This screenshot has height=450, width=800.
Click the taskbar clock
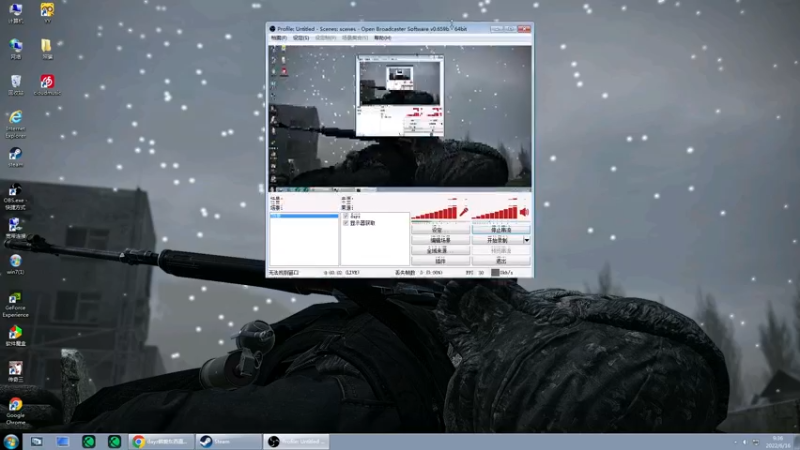[x=778, y=442]
